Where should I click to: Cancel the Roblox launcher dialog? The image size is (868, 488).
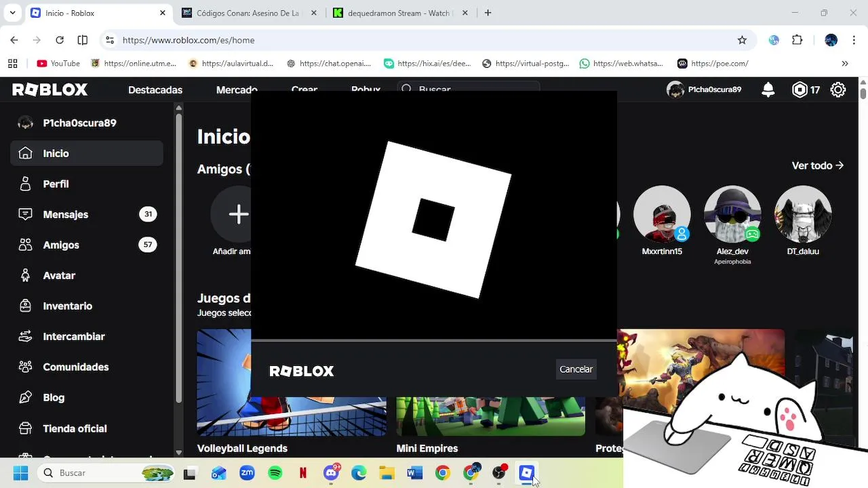pyautogui.click(x=576, y=369)
